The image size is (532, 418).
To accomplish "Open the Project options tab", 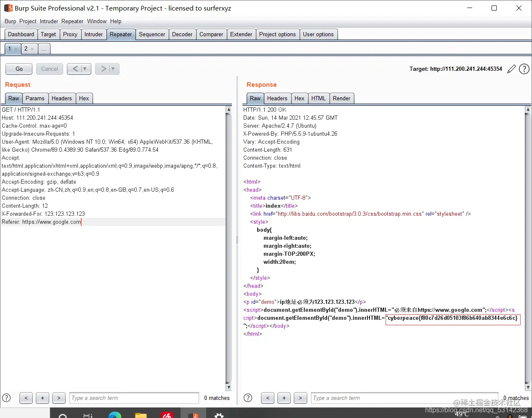I will (x=277, y=35).
